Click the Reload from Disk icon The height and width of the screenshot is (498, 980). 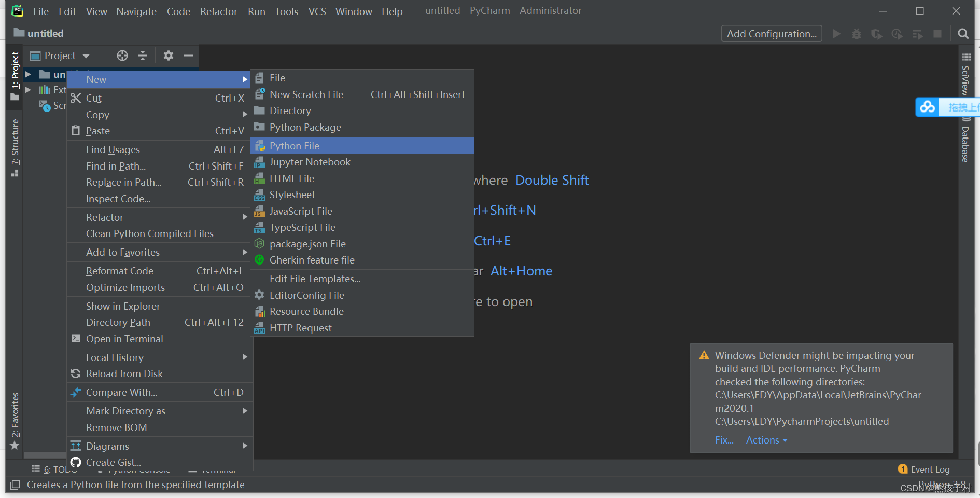[76, 374]
